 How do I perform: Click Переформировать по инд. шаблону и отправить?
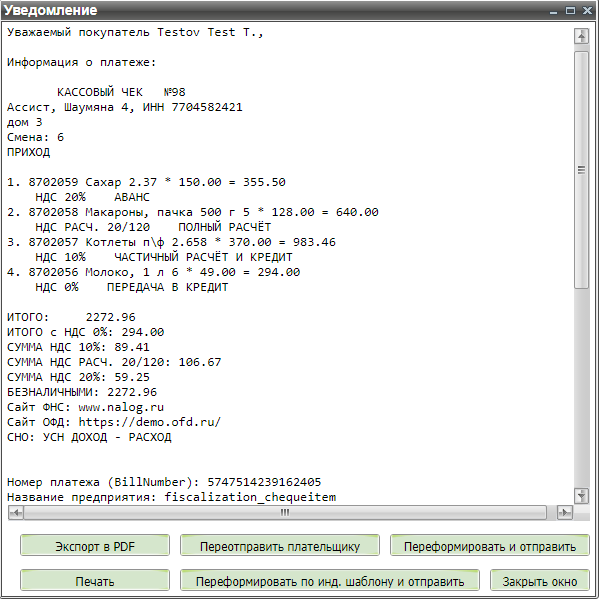330,581
